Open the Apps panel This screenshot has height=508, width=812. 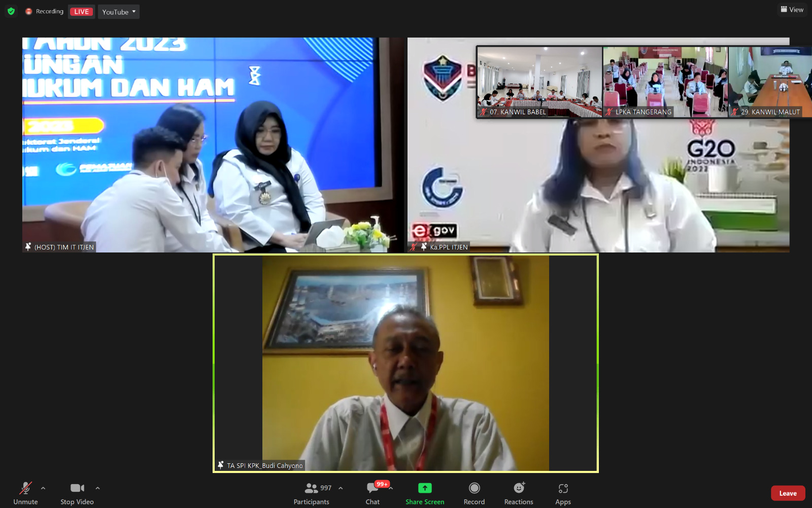click(x=563, y=493)
